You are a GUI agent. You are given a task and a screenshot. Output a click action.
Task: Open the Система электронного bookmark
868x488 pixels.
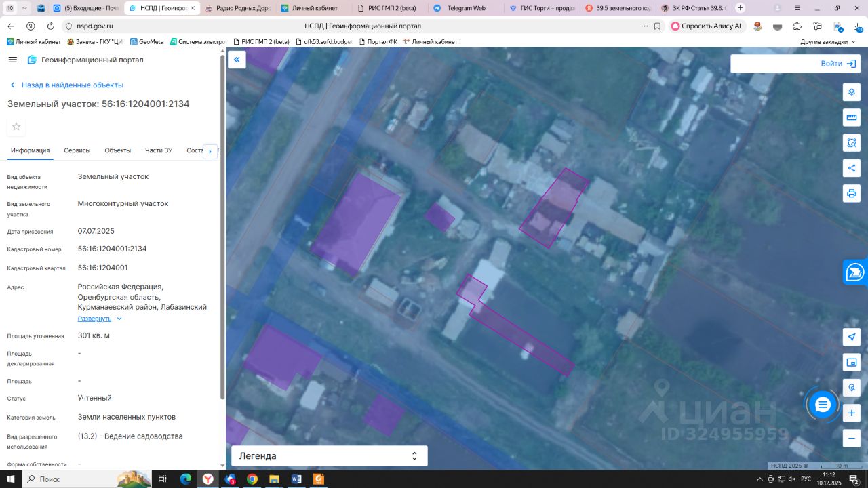pyautogui.click(x=197, y=41)
